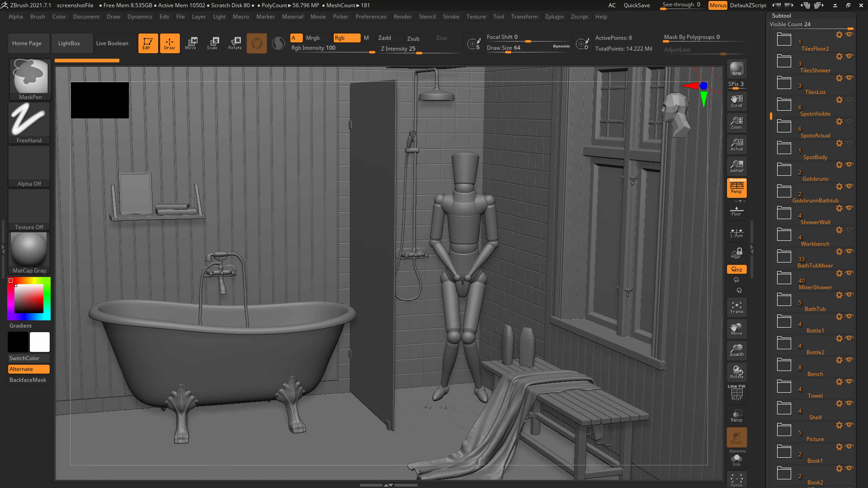Activate Draw mode button
Image resolution: width=868 pixels, height=488 pixels.
[170, 43]
